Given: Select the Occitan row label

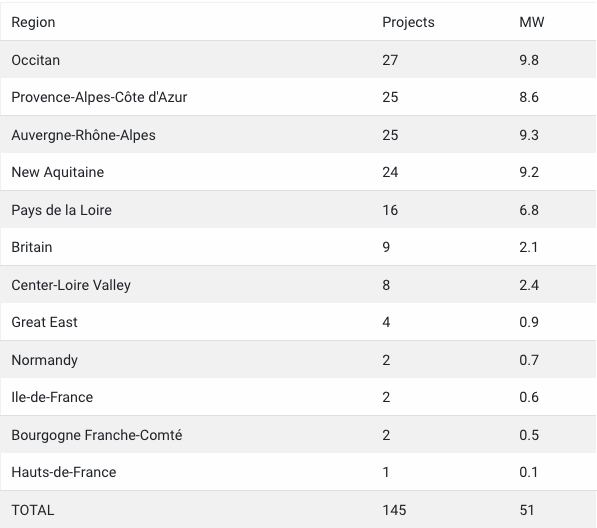Looking at the screenshot, I should click(35, 60).
